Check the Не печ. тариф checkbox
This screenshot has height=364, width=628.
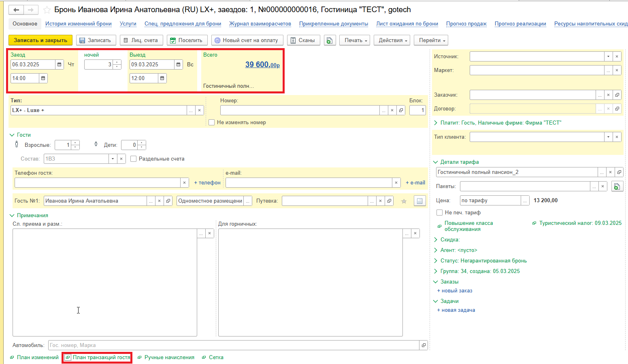439,212
